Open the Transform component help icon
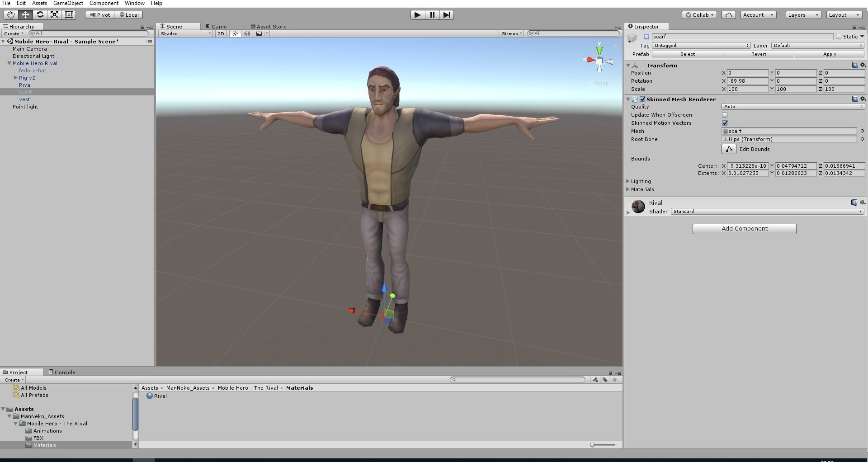This screenshot has width=868, height=462. coord(855,65)
